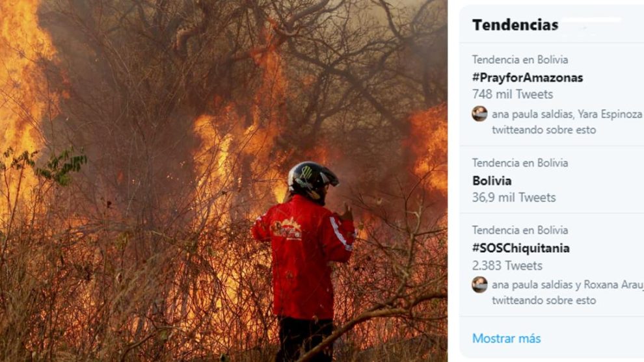Click ana paula saldias, Yara Espinoza names

[567, 114]
